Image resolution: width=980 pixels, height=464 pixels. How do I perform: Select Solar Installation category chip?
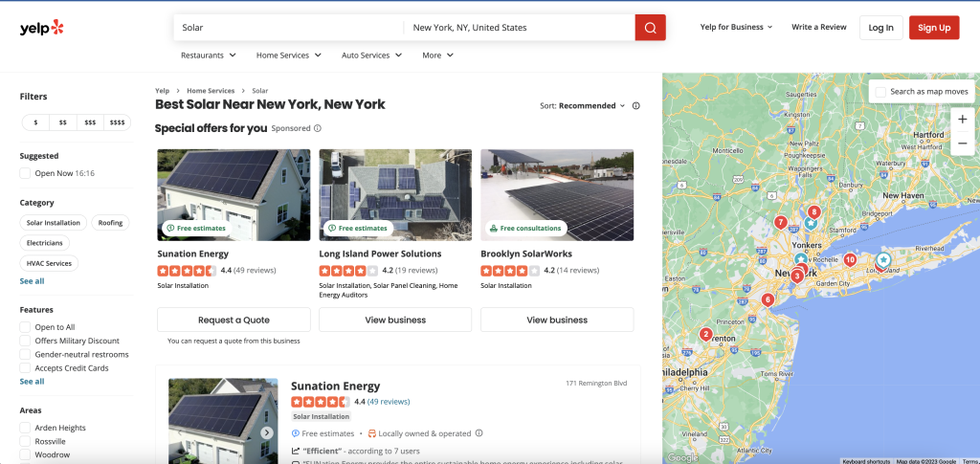click(54, 223)
